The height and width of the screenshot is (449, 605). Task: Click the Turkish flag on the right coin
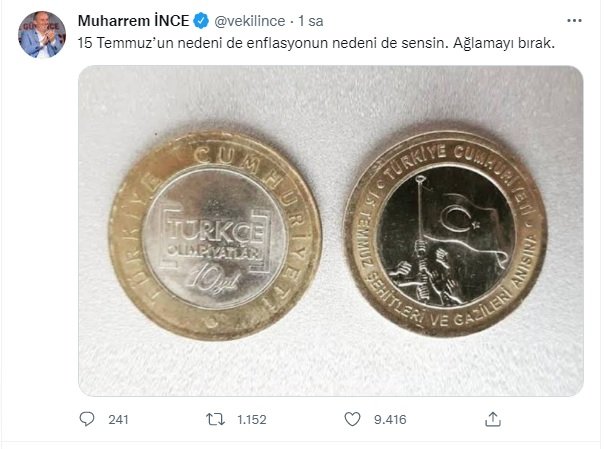pyautogui.click(x=460, y=217)
